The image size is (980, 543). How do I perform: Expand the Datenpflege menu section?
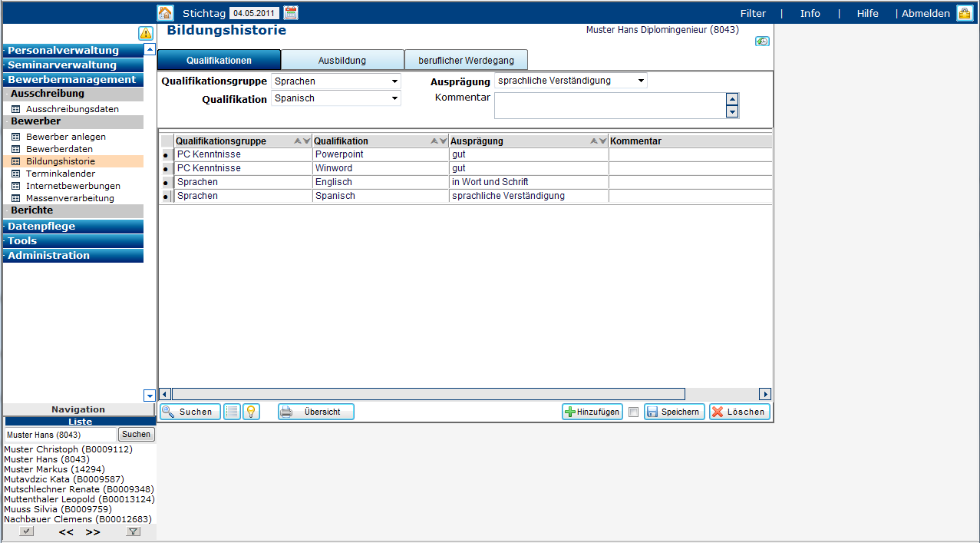(x=73, y=227)
